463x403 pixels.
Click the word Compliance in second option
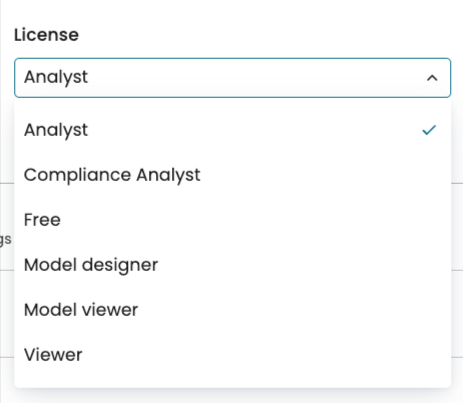[x=77, y=175]
